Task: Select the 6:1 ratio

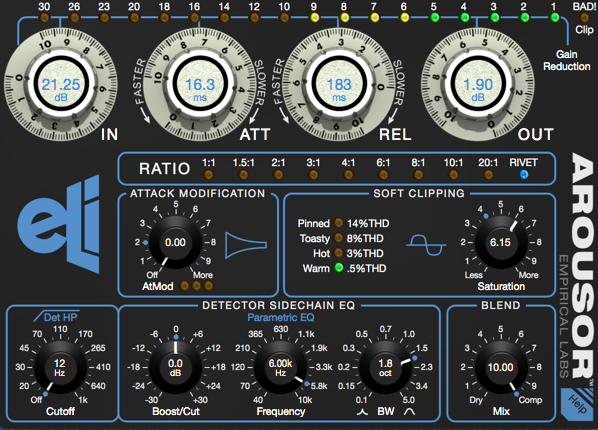Action: click(x=383, y=175)
